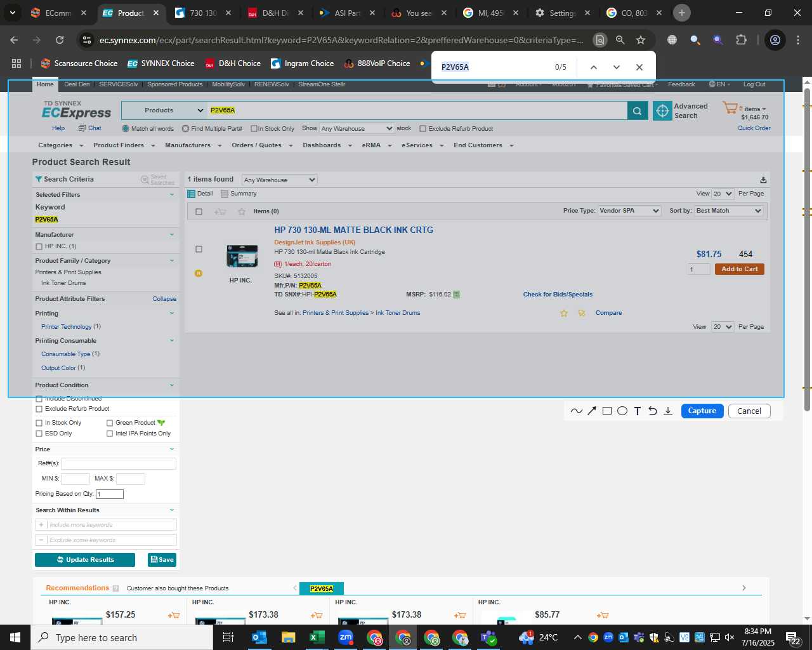Screen dimensions: 812x650
Task: Select Find Multiple Part# radio button
Action: [185, 129]
